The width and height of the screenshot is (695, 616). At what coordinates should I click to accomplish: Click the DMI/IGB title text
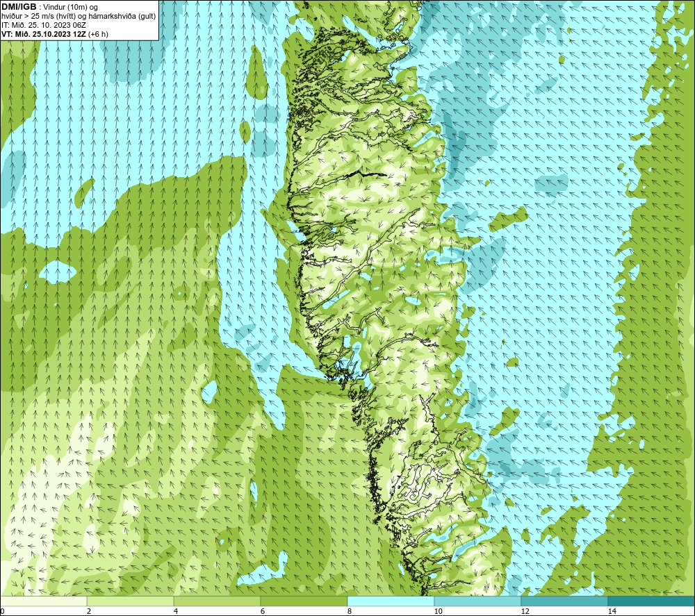tap(19, 7)
